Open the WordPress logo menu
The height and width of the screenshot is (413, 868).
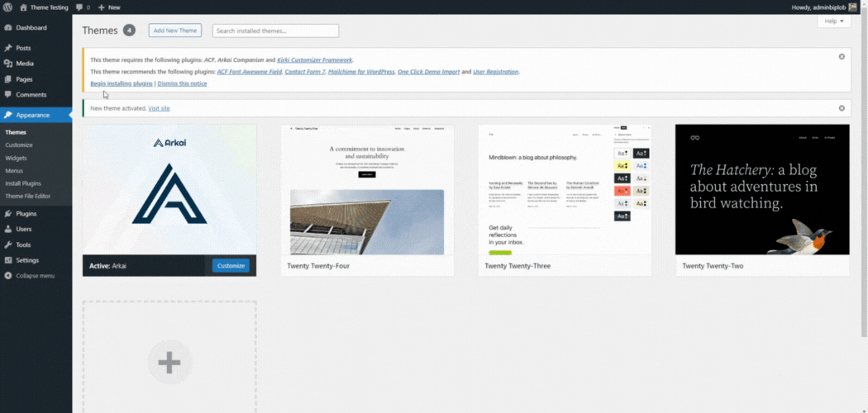pos(7,7)
